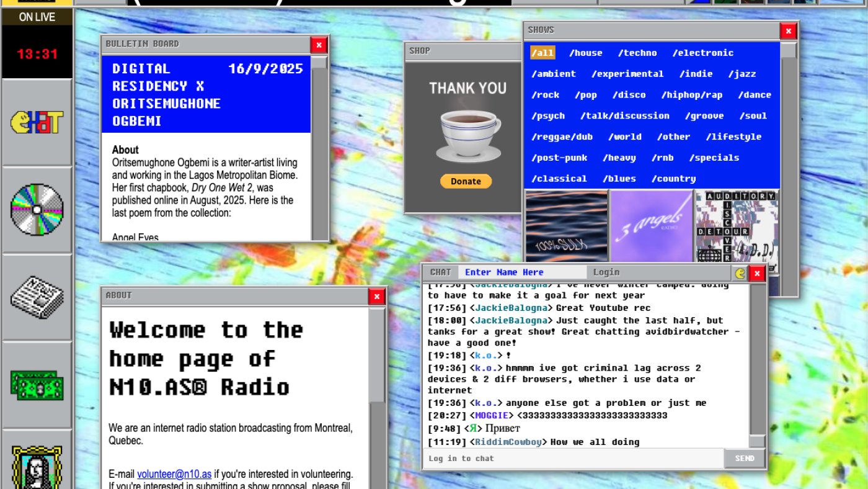Click the CD disc sidebar icon
This screenshot has height=489, width=868.
click(x=37, y=209)
